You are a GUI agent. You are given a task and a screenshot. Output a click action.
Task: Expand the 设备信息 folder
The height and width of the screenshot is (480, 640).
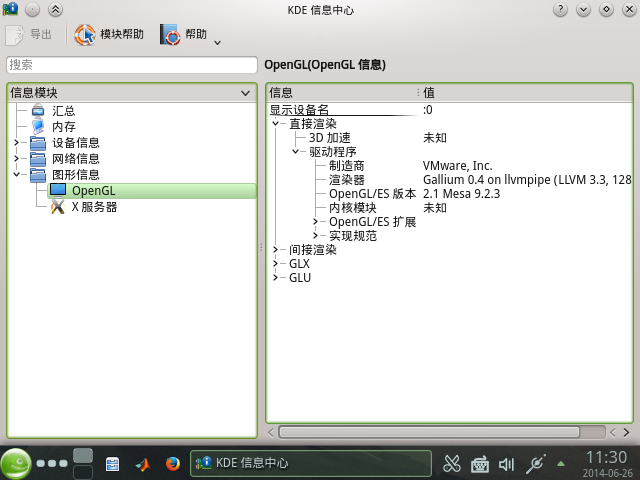(16, 142)
